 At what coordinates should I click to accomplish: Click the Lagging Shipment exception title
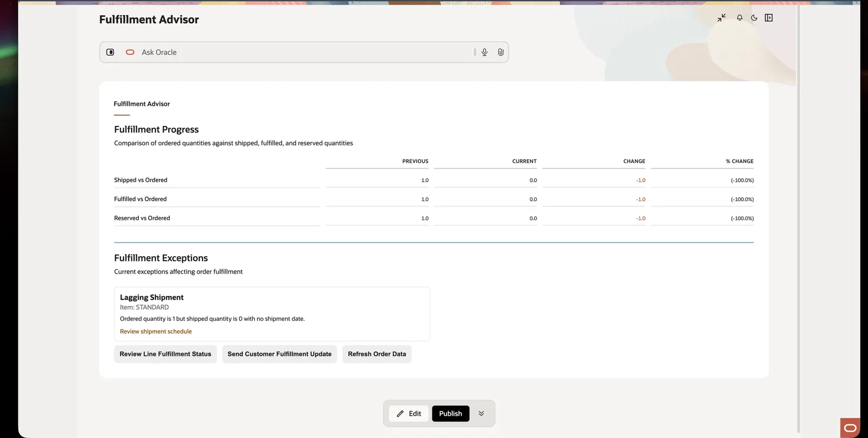151,297
